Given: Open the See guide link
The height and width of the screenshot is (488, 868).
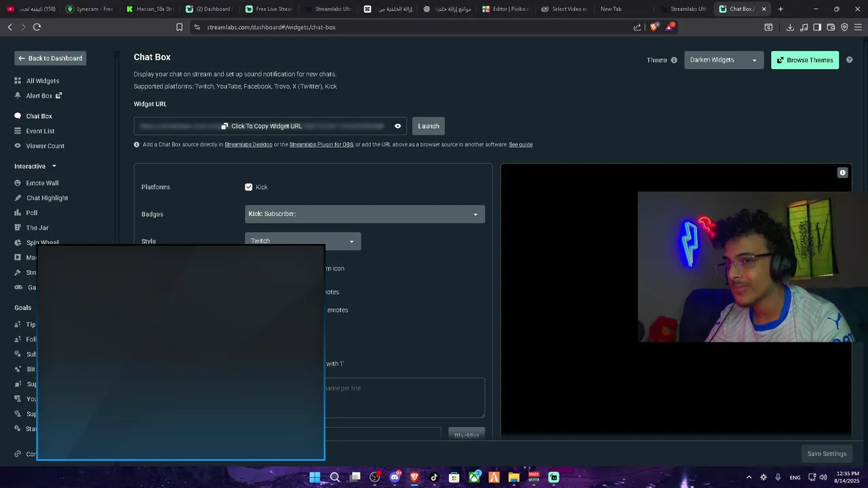Looking at the screenshot, I should coord(521,144).
